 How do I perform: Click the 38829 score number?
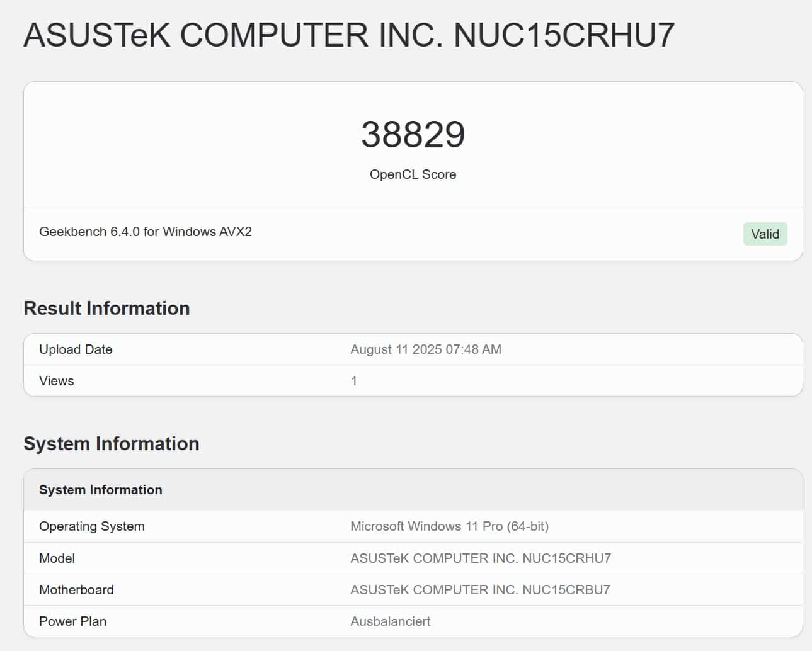[x=413, y=134]
